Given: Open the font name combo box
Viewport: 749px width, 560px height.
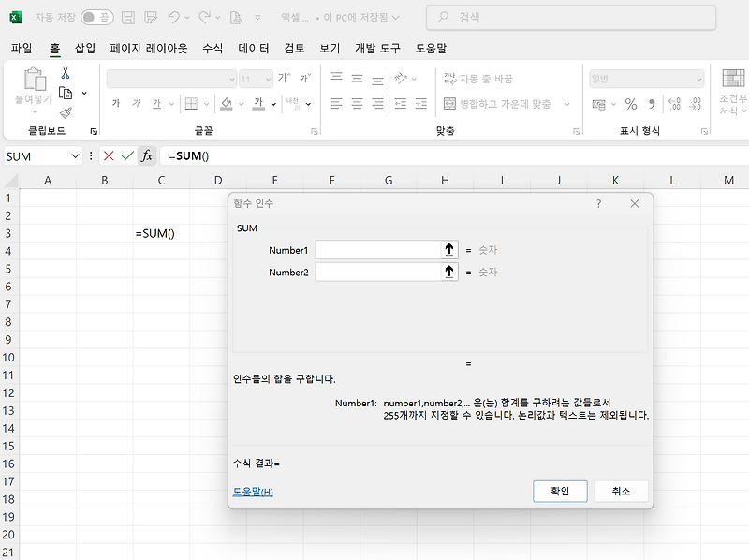Looking at the screenshot, I should click(x=171, y=79).
